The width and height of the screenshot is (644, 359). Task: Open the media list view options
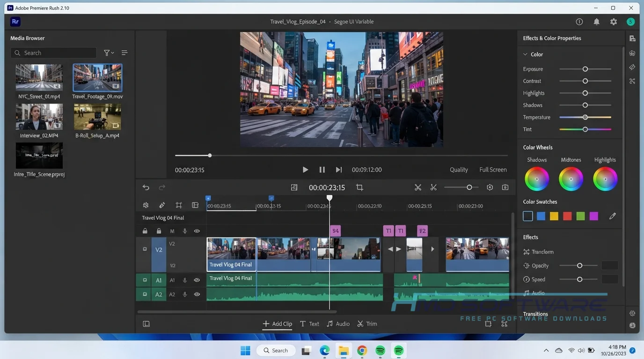[124, 53]
